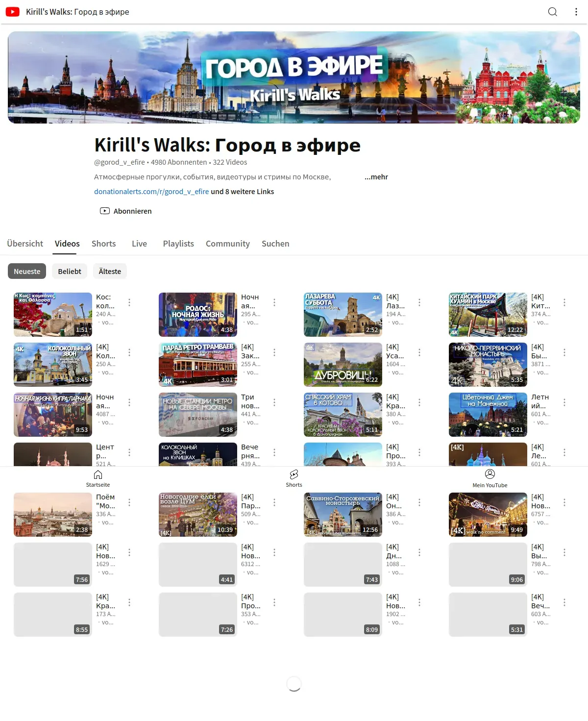Open the YouTube logo home icon
The width and height of the screenshot is (588, 721).
(x=13, y=12)
